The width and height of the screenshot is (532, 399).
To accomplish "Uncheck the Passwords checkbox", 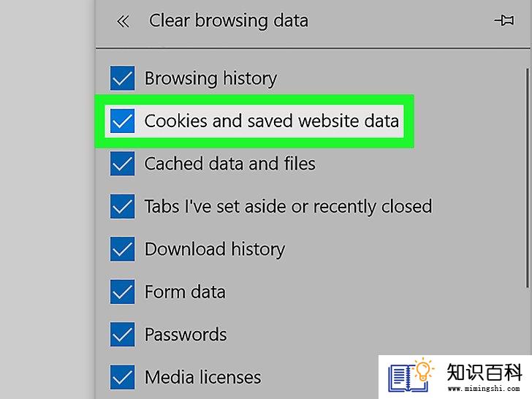I will [x=122, y=335].
